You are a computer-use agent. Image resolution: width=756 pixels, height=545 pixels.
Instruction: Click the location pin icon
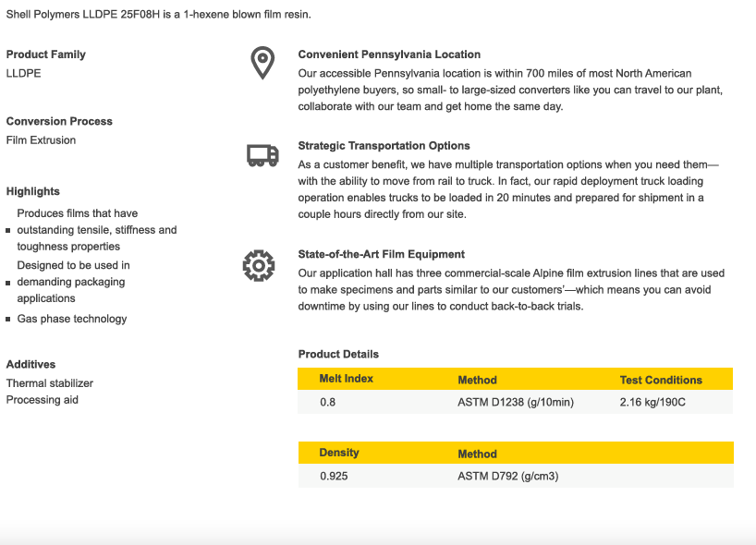pyautogui.click(x=262, y=64)
